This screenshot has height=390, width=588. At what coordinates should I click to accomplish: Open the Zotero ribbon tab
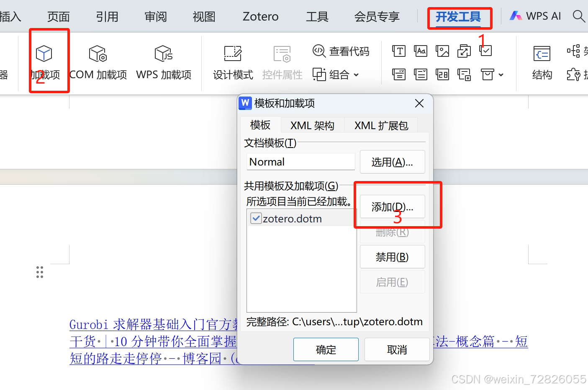pos(261,17)
